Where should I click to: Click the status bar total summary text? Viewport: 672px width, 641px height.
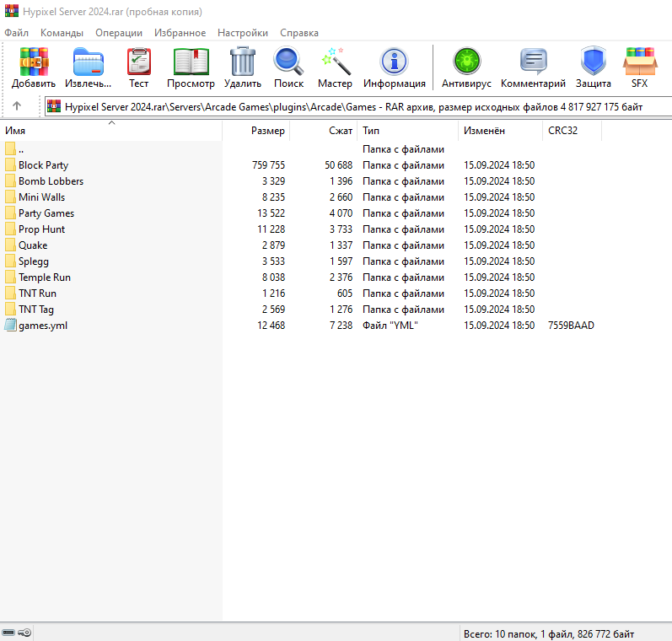click(549, 633)
